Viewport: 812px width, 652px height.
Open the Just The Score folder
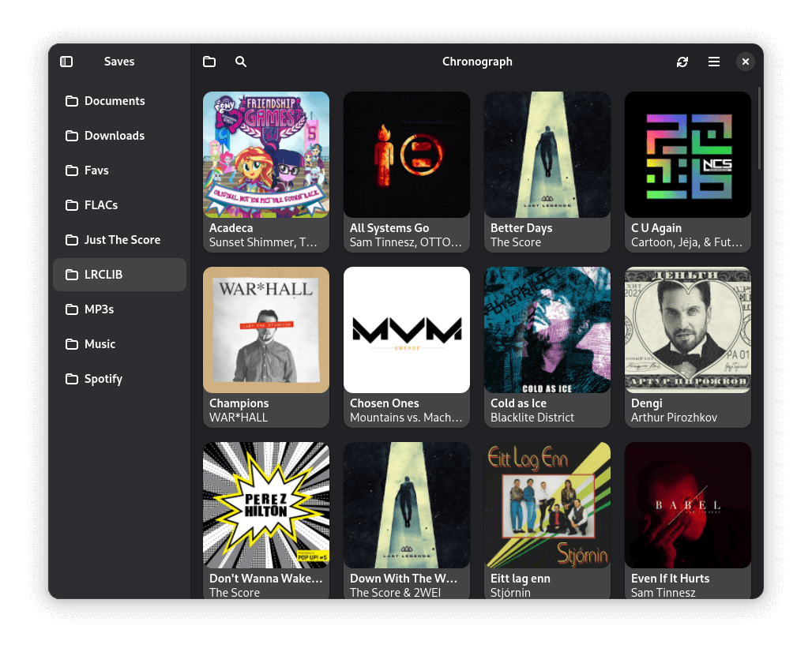tap(119, 240)
